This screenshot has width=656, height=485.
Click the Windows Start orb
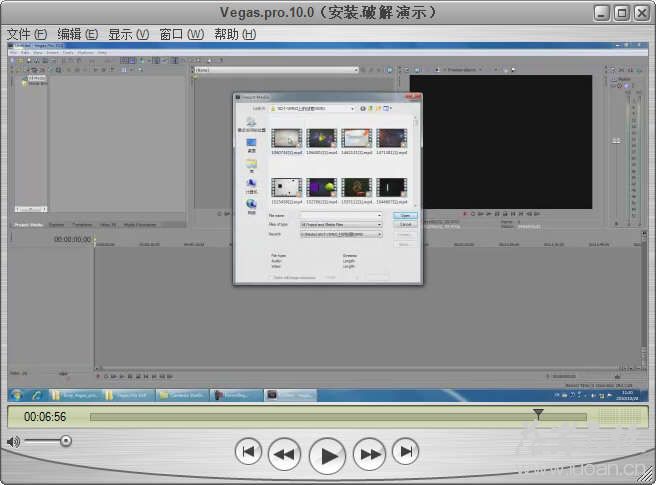coord(17,395)
